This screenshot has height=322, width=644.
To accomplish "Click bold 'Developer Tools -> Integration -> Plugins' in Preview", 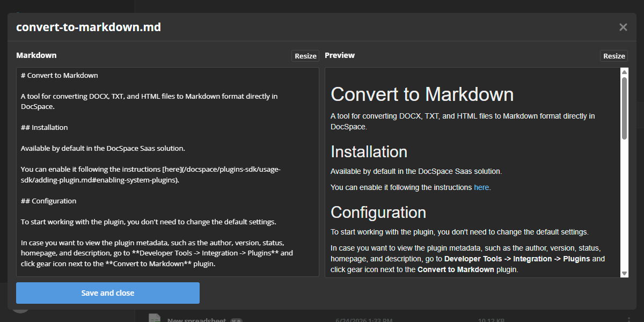I will click(517, 259).
